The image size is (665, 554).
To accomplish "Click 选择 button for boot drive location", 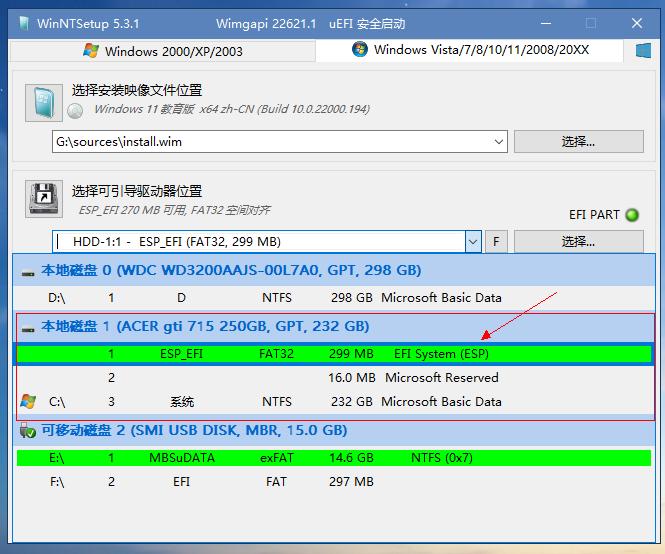I will tap(578, 241).
